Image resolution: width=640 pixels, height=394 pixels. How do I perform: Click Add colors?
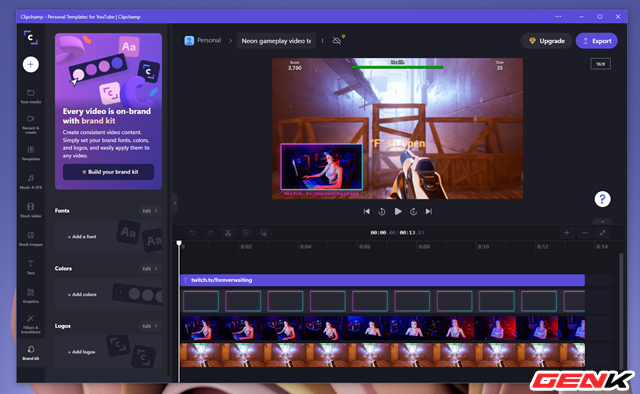(x=82, y=294)
